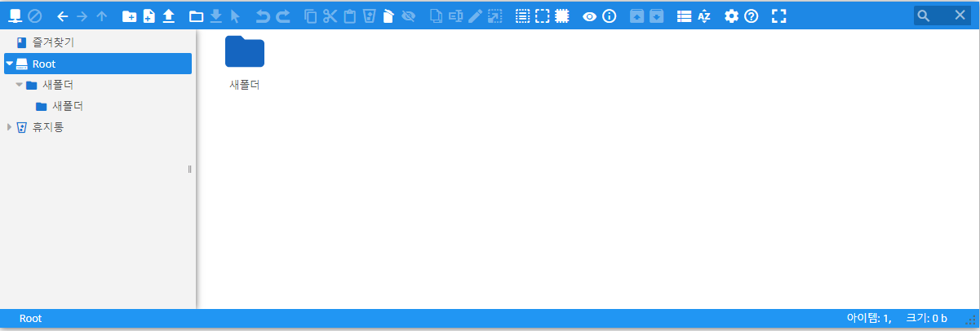Image resolution: width=980 pixels, height=331 pixels.
Task: Click the new folder toolbar icon
Action: [129, 15]
